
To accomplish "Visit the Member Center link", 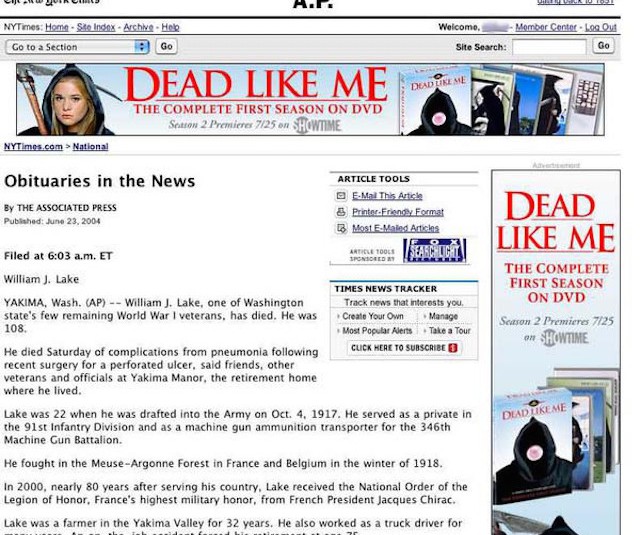I will click(545, 27).
